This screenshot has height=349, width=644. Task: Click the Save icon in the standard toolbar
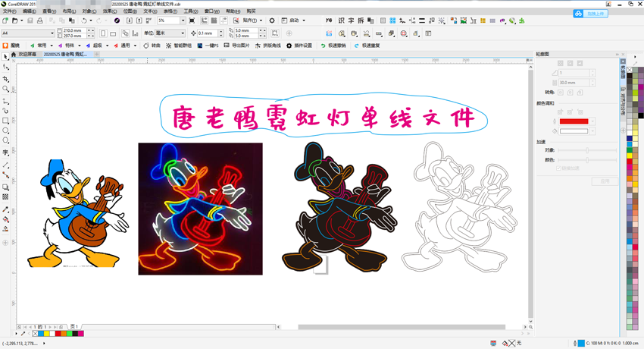click(x=30, y=20)
